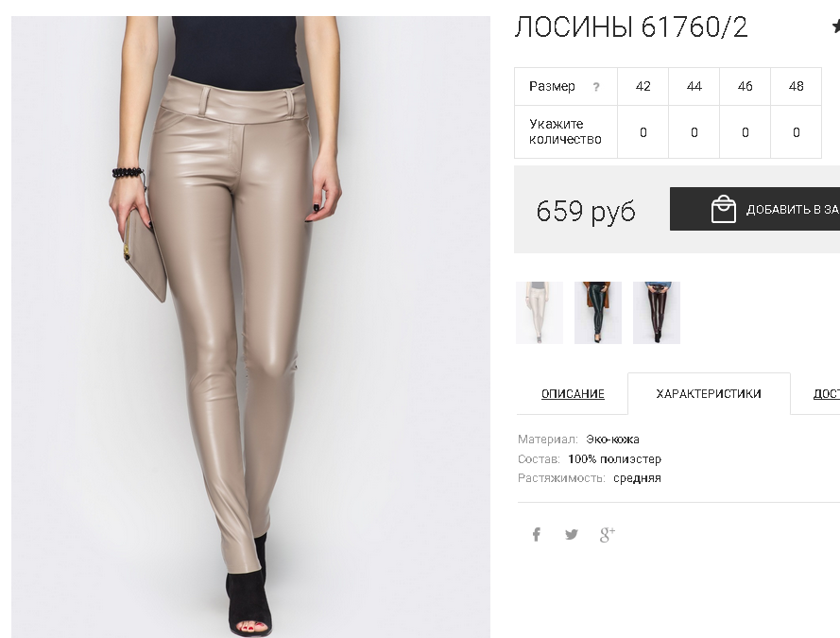Screen dimensions: 840x638
Task: Click the favorite star icon near title
Action: pos(835,26)
